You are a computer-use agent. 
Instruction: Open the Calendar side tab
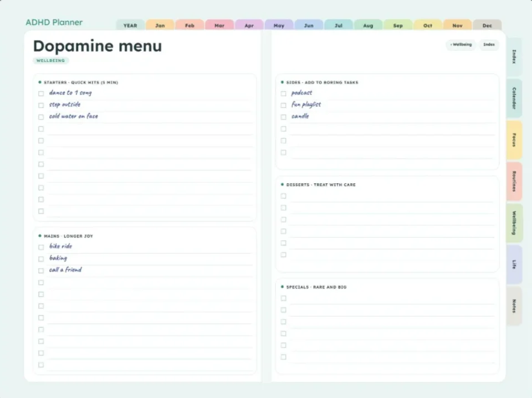click(514, 99)
